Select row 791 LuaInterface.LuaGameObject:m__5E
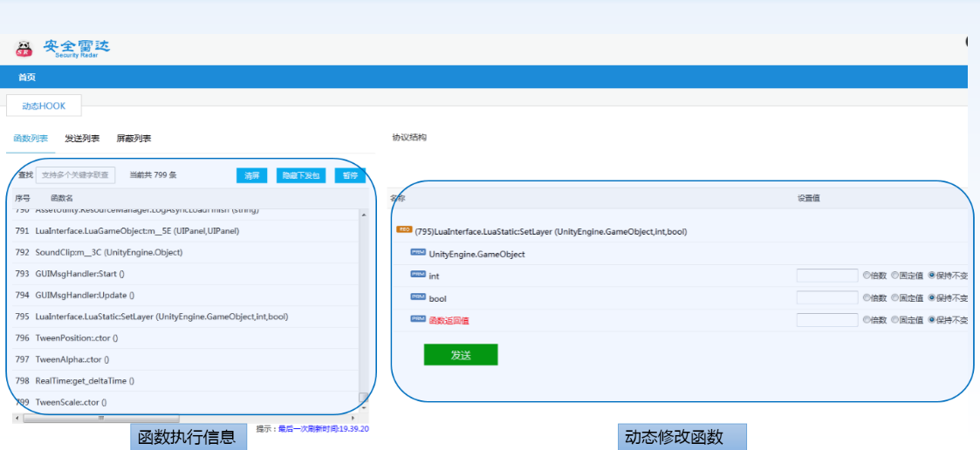Image resolution: width=980 pixels, height=450 pixels. click(186, 230)
